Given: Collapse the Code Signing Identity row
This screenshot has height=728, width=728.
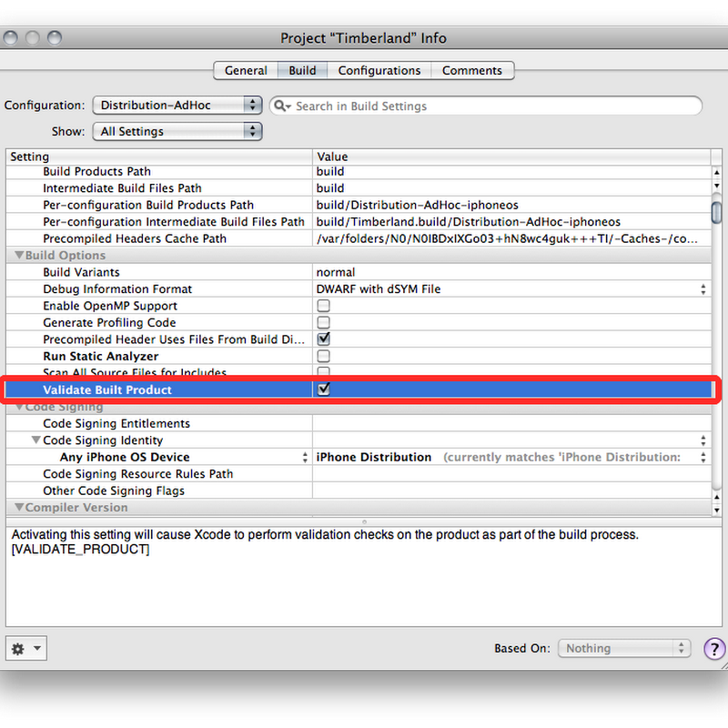Looking at the screenshot, I should pyautogui.click(x=35, y=440).
